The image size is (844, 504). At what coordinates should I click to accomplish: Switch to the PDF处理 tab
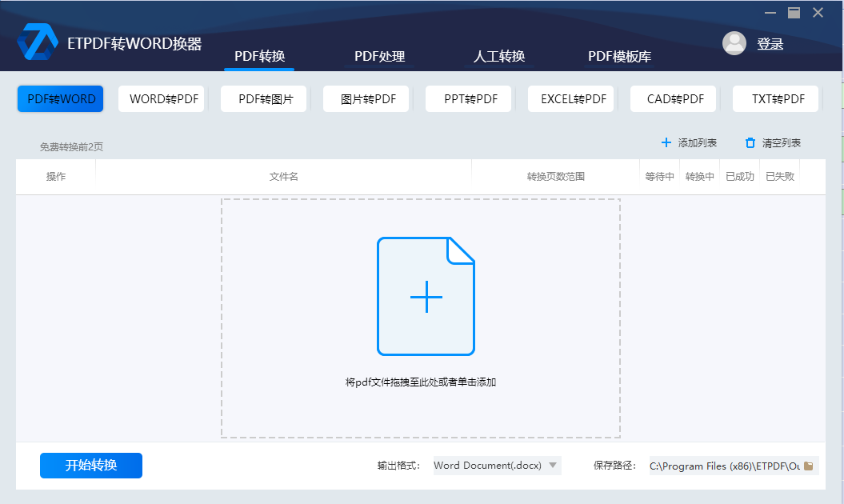(x=380, y=56)
